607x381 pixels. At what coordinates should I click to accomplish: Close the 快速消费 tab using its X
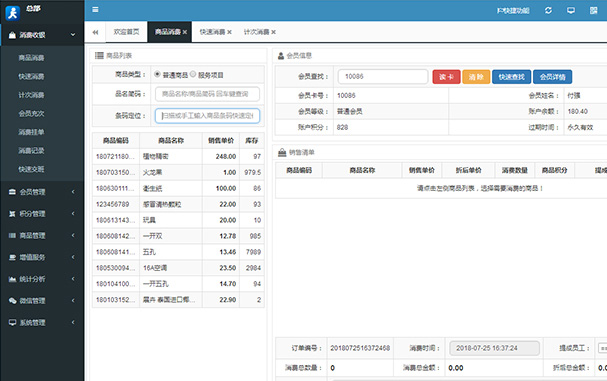(230, 32)
